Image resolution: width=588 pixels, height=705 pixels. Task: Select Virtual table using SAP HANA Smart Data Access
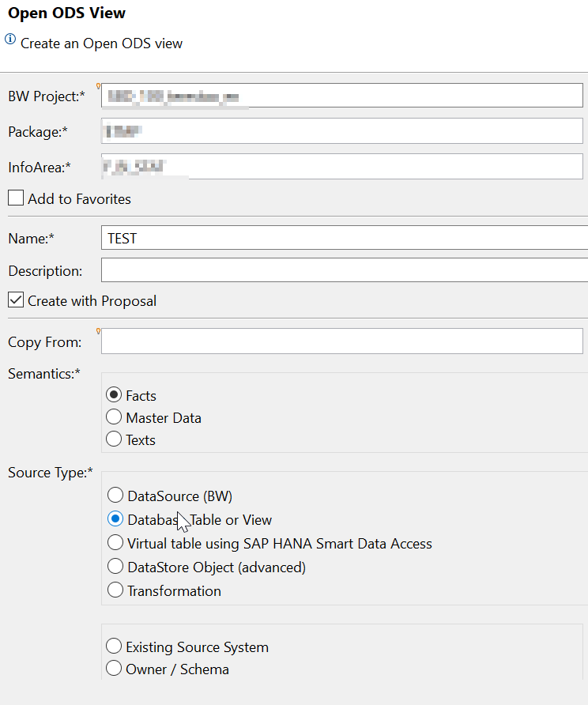pyautogui.click(x=115, y=543)
